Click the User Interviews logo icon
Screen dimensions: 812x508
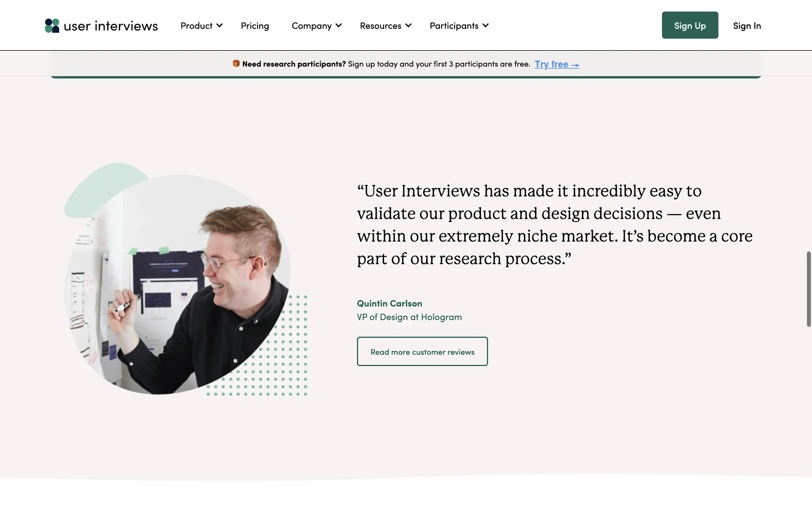coord(52,25)
